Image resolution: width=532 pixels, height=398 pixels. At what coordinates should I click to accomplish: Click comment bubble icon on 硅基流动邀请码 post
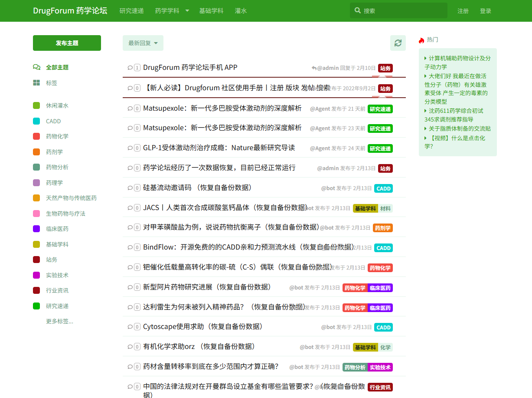pyautogui.click(x=130, y=188)
